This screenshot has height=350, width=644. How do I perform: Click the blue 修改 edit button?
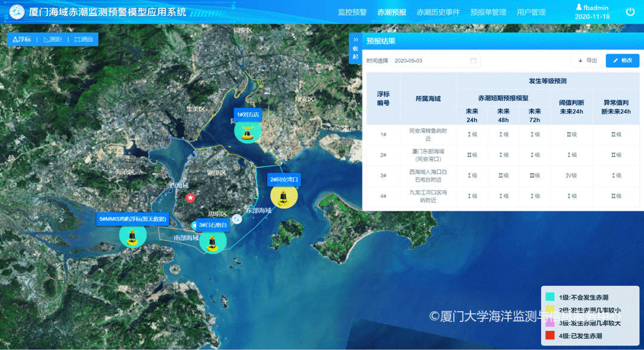coord(623,61)
